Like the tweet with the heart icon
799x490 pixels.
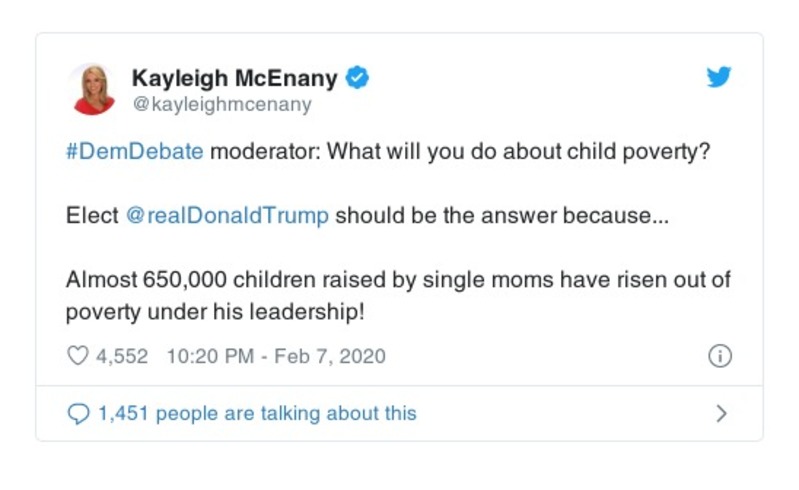click(78, 356)
